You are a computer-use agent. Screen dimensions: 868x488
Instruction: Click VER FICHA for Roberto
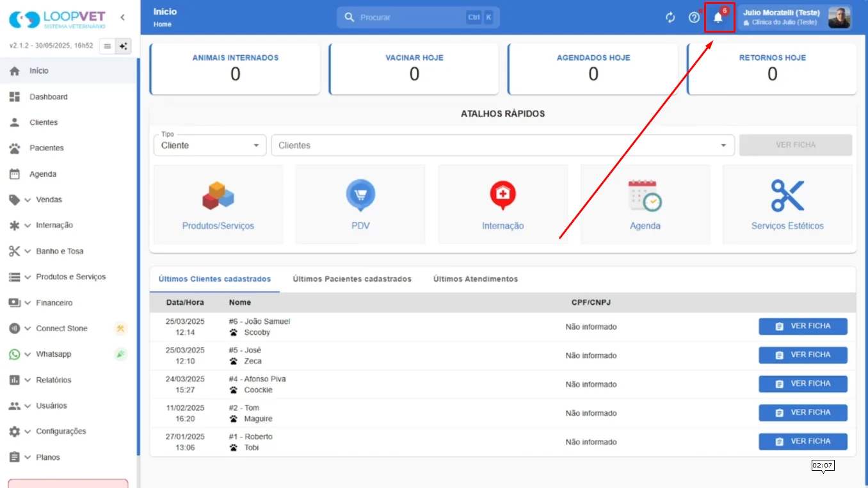[x=803, y=442]
